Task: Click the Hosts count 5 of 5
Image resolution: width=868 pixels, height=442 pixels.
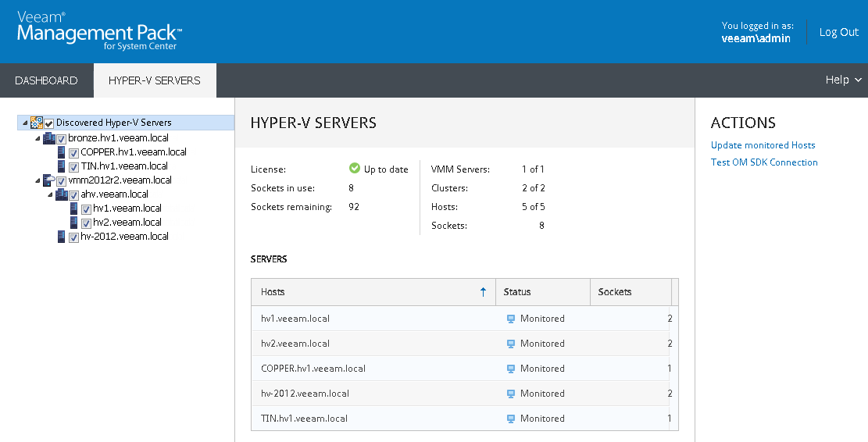Action: (x=533, y=207)
